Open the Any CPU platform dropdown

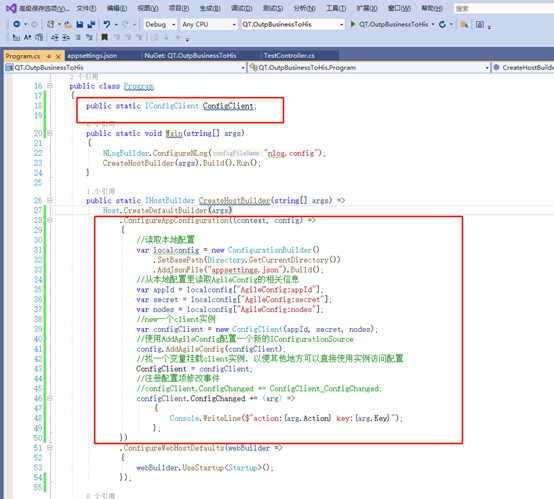click(208, 24)
